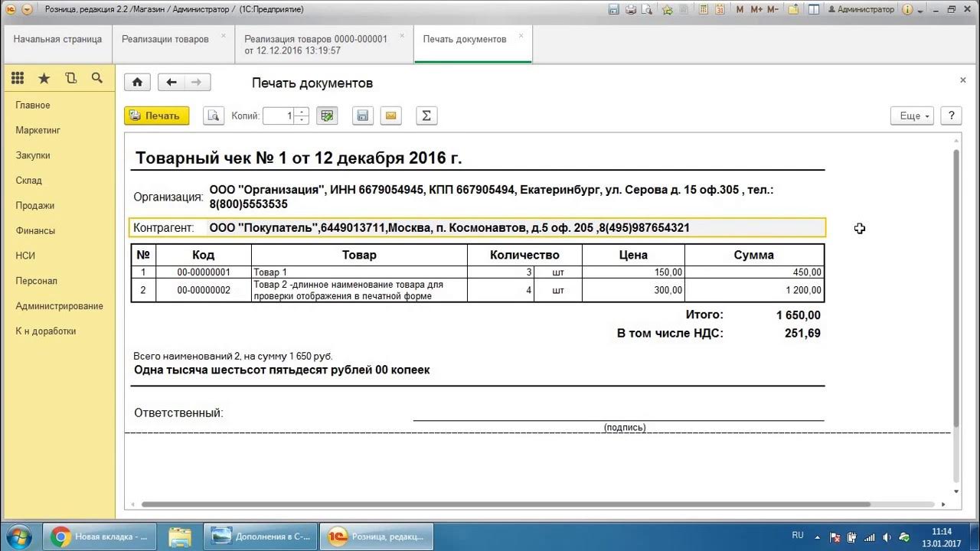Close the Реализация товаров 0000-000001 tab
980x551 pixels.
pos(401,35)
